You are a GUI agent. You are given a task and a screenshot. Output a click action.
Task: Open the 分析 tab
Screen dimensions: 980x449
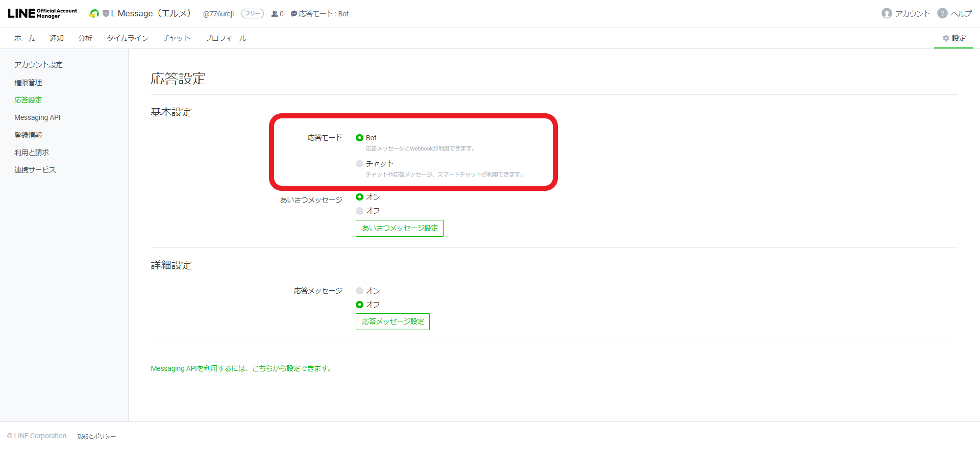click(85, 38)
